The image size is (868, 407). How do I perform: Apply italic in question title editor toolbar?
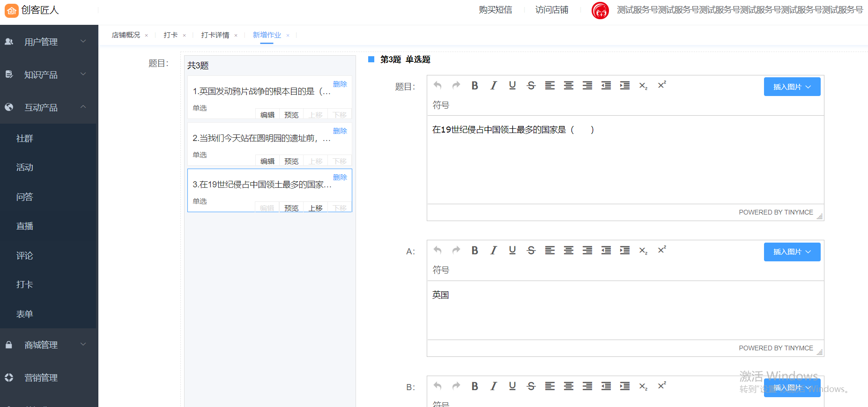click(493, 85)
